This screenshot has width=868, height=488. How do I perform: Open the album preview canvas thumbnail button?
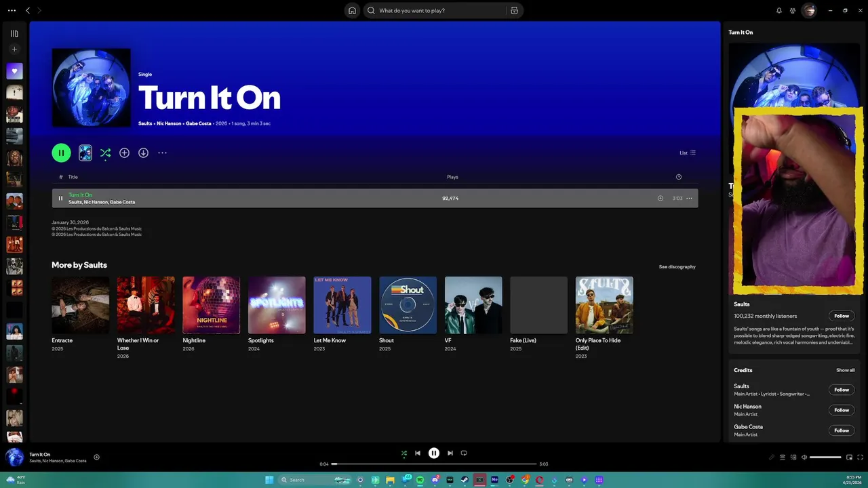(x=85, y=153)
